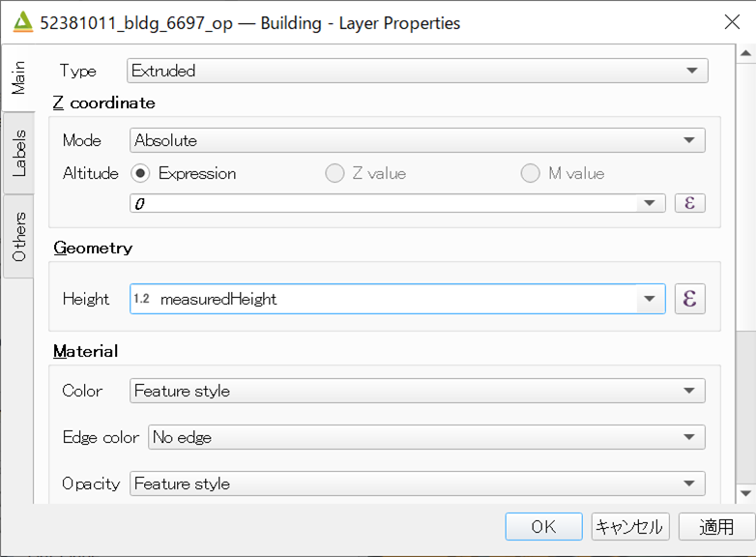The width and height of the screenshot is (756, 557).
Task: Click scrollbar down arrow
Action: (x=745, y=493)
